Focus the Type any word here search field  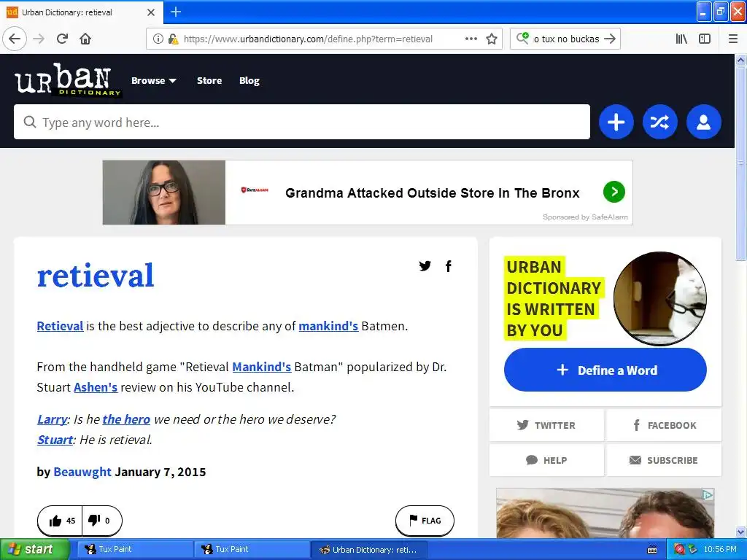pyautogui.click(x=302, y=122)
